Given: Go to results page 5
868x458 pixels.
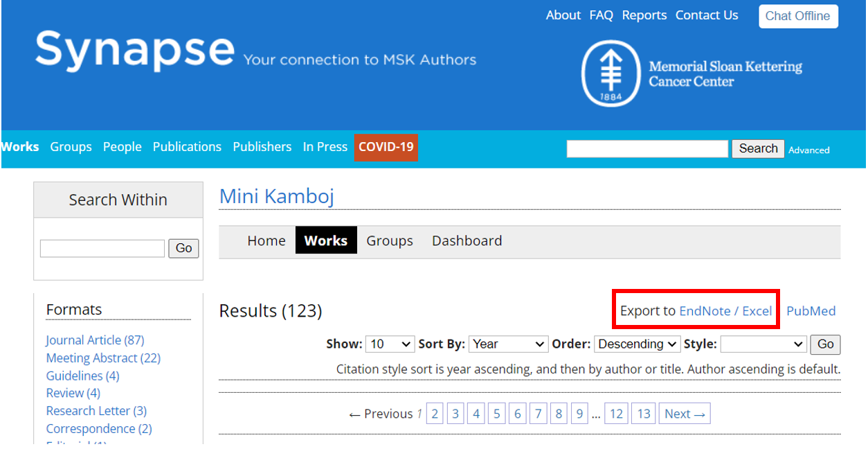Looking at the screenshot, I should [496, 414].
